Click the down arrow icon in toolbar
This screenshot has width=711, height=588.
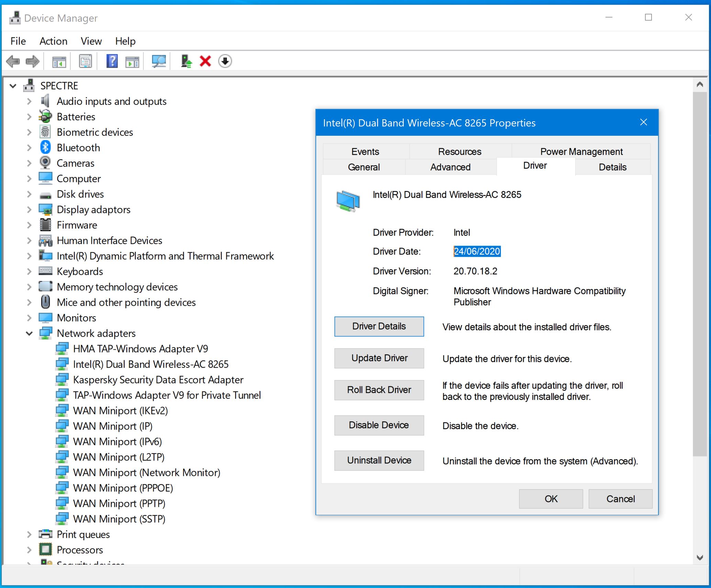(225, 62)
